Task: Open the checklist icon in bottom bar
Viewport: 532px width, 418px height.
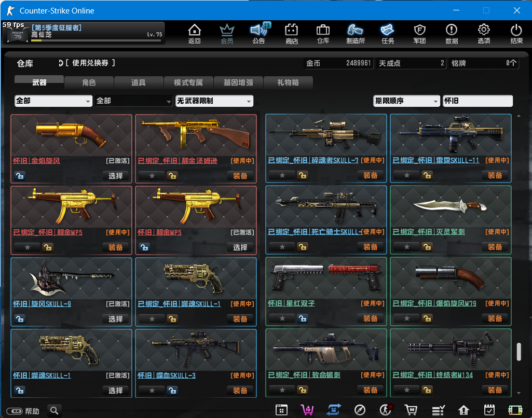Action: (x=438, y=410)
